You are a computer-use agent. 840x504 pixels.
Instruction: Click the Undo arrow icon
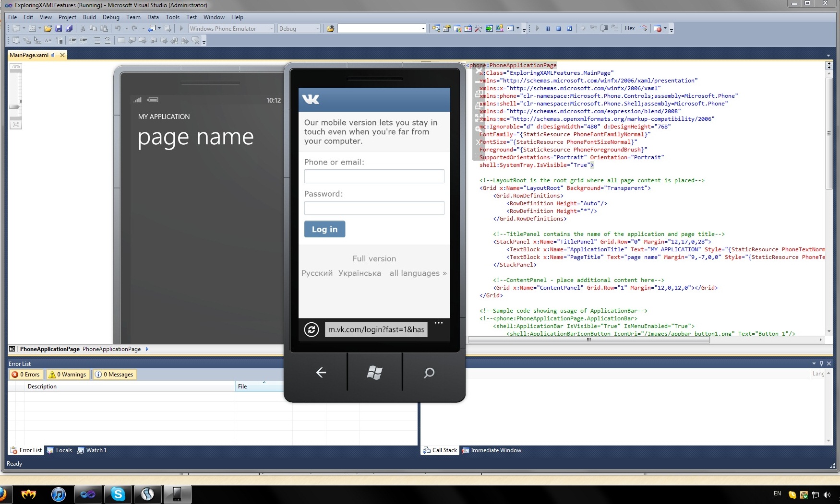pos(118,29)
